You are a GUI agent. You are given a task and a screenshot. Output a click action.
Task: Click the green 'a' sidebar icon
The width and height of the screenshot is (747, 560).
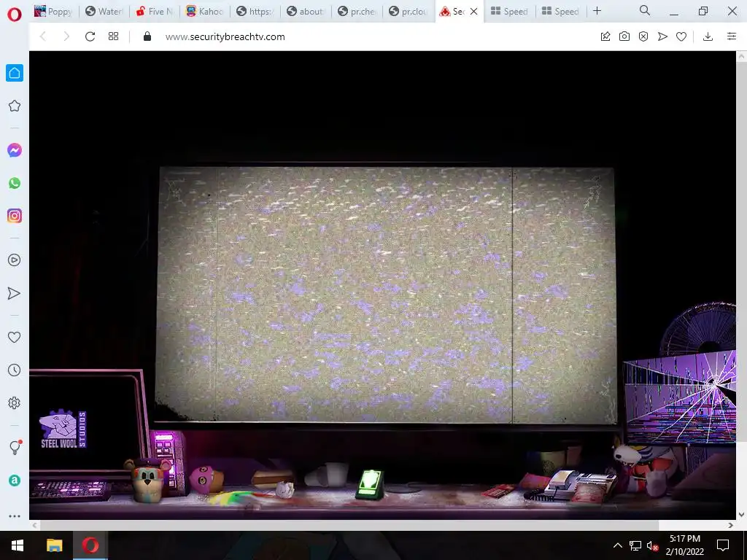15,481
